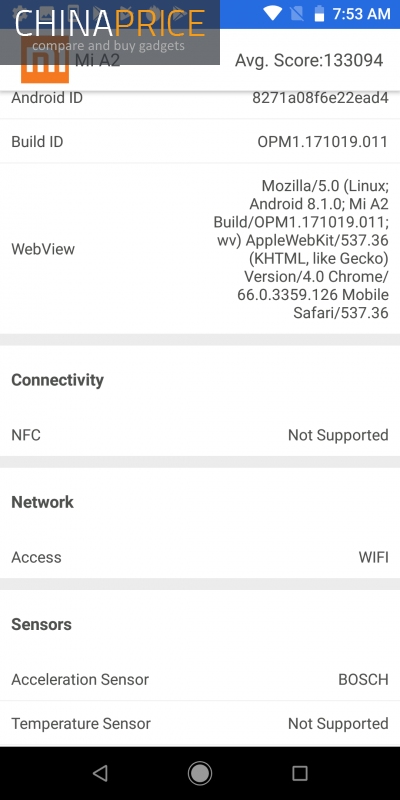Tap the battery status icon

[x=319, y=14]
